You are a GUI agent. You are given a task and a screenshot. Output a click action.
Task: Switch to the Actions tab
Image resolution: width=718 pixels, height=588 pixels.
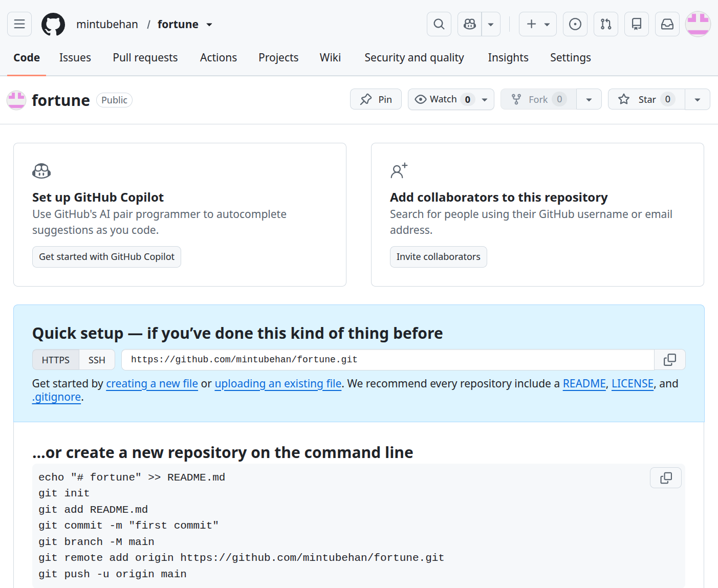[x=219, y=57]
